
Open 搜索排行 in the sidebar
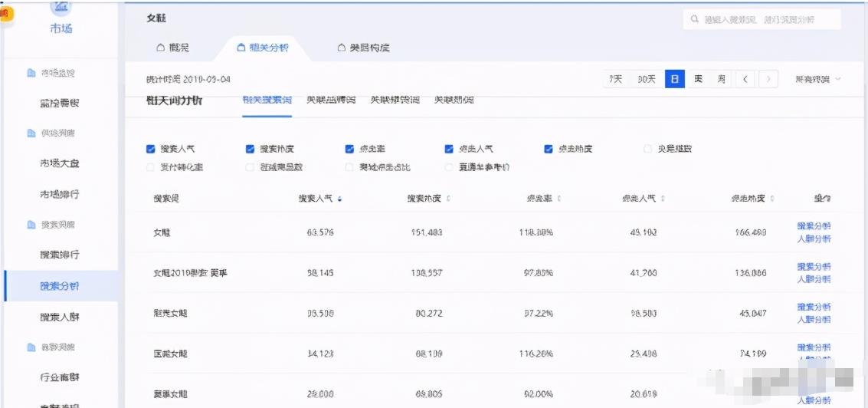tap(60, 255)
